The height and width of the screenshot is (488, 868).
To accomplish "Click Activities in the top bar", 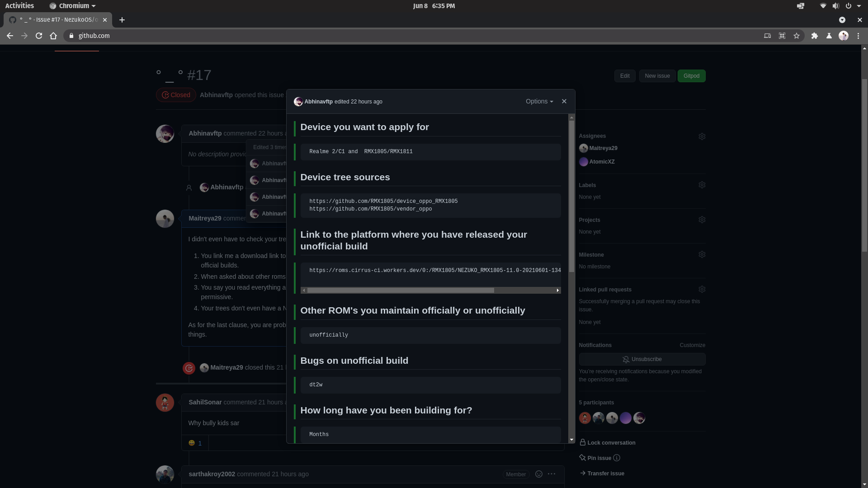I will (20, 6).
